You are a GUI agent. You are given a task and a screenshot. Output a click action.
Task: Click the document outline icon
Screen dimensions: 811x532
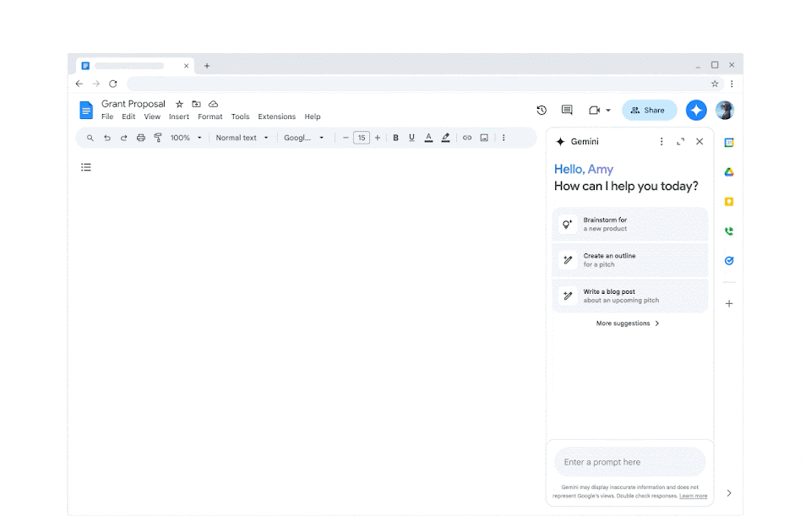pyautogui.click(x=86, y=167)
